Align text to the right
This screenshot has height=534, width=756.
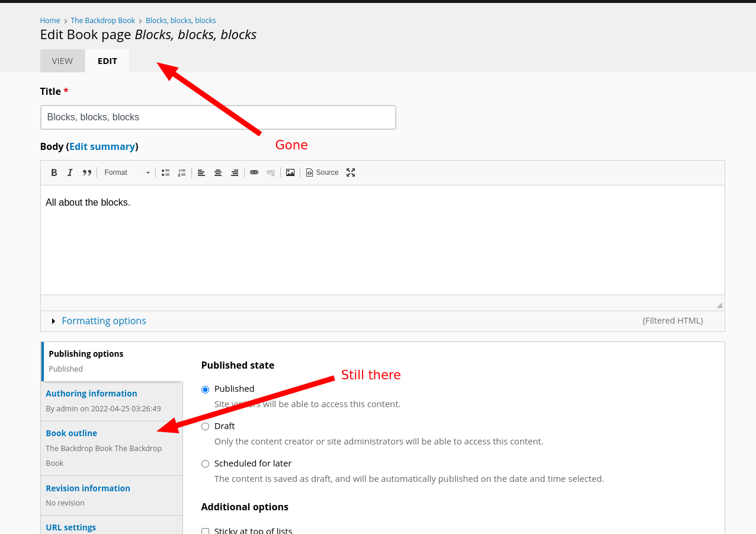pyautogui.click(x=235, y=172)
